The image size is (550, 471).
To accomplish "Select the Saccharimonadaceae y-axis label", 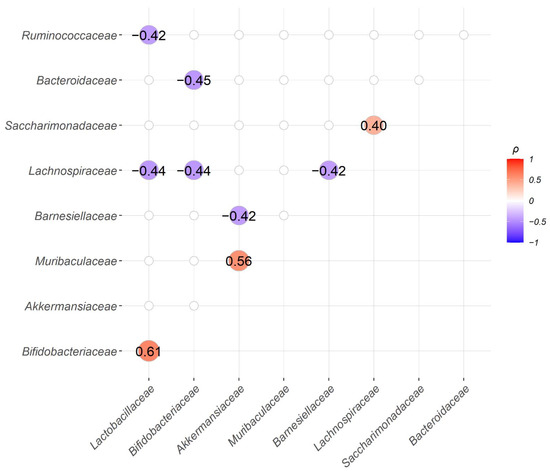I will pos(61,126).
